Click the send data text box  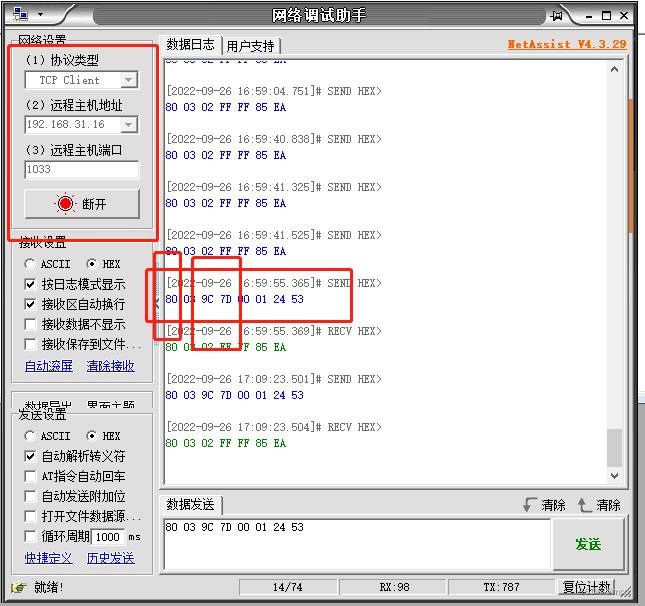click(357, 544)
